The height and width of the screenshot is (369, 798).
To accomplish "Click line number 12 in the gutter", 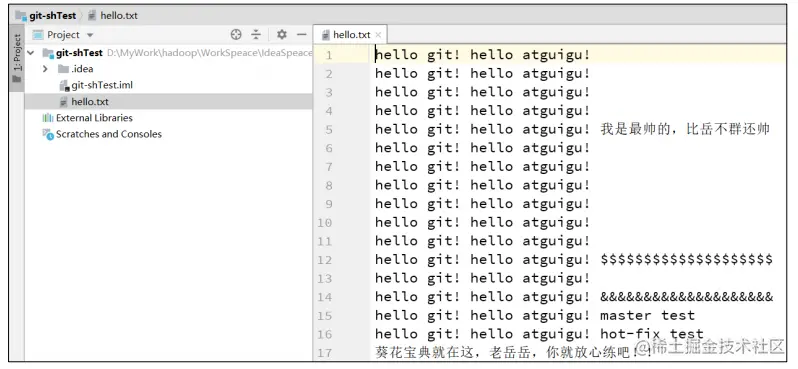I will click(x=324, y=260).
